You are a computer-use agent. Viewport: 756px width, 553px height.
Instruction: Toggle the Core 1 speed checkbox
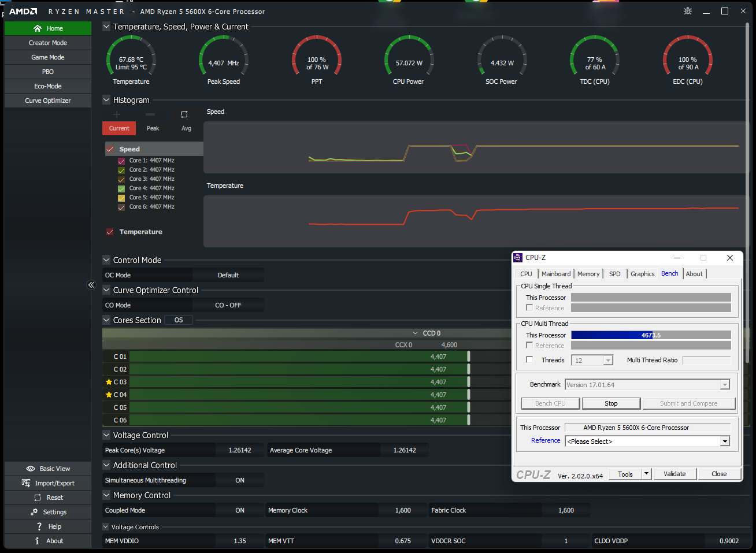pyautogui.click(x=121, y=161)
